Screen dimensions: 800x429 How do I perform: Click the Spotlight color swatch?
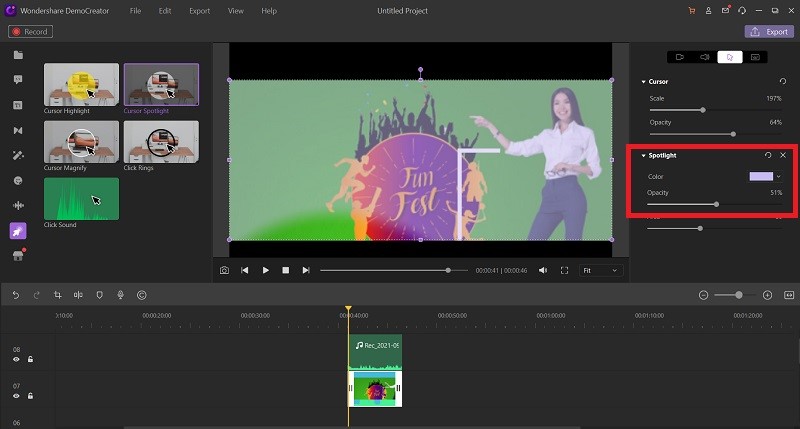761,176
